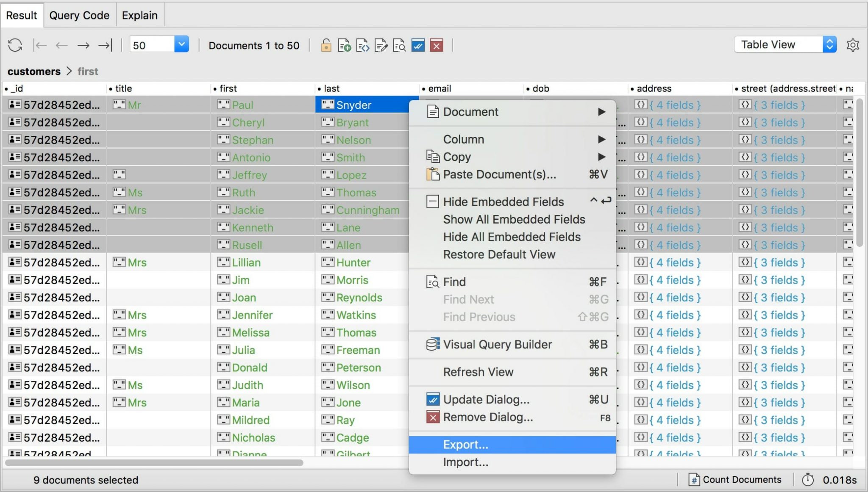
Task: Click the Update Dialog button
Action: pyautogui.click(x=486, y=399)
